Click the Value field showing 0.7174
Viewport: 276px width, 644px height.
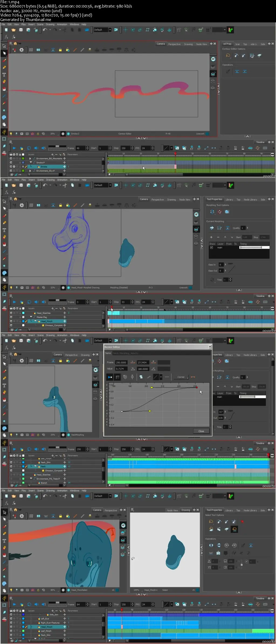(121, 369)
